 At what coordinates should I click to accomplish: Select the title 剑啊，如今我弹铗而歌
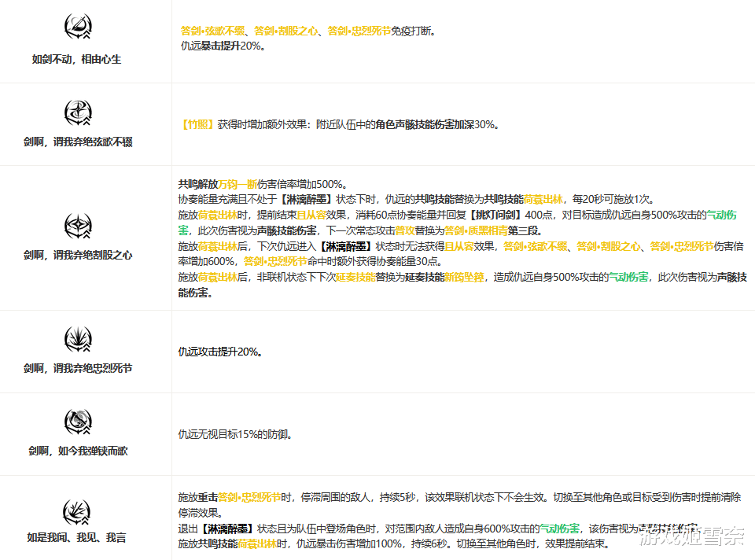tap(78, 451)
